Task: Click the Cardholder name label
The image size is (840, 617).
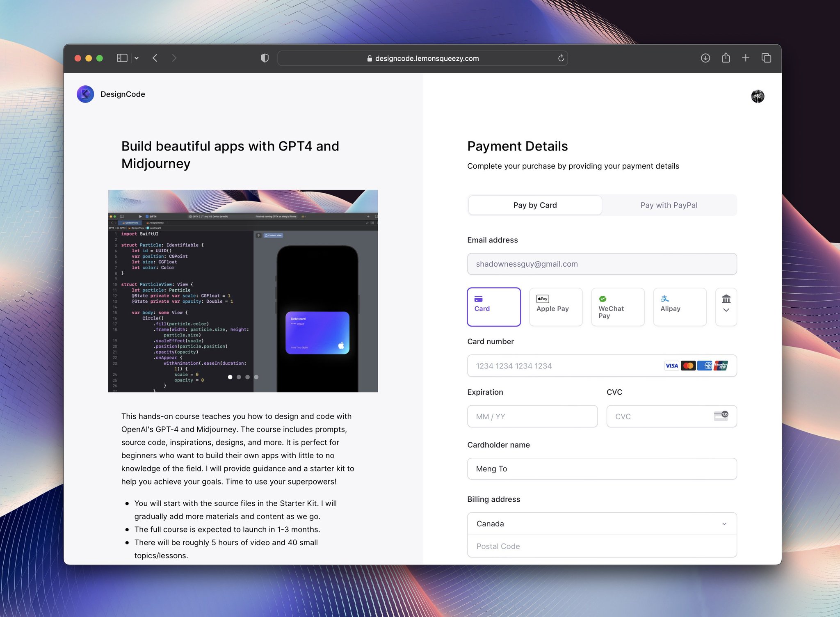Action: coord(498,445)
